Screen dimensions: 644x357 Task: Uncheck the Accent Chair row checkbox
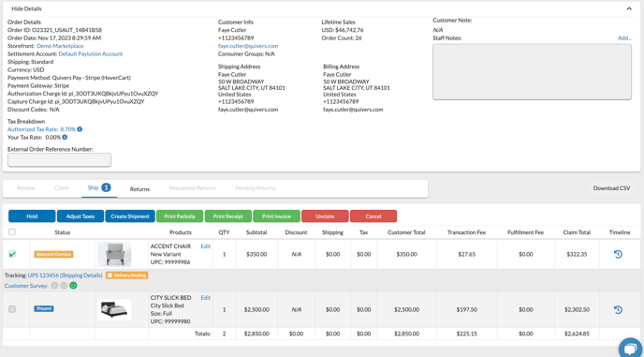(x=12, y=254)
